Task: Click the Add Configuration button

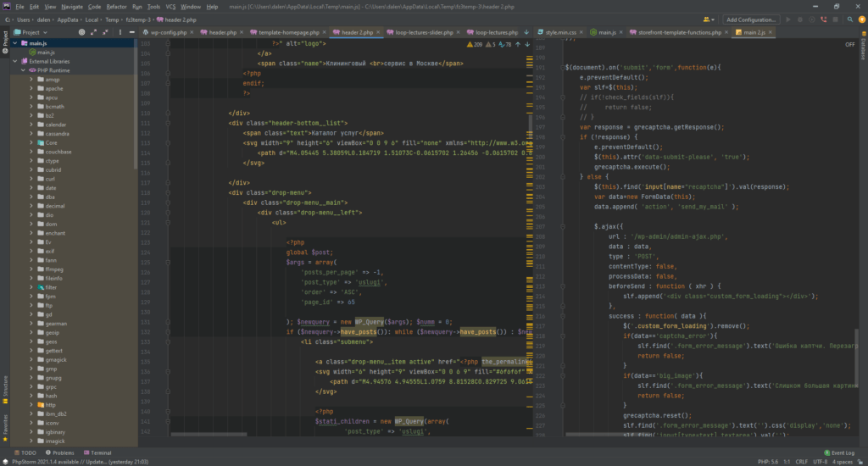Action: (751, 19)
